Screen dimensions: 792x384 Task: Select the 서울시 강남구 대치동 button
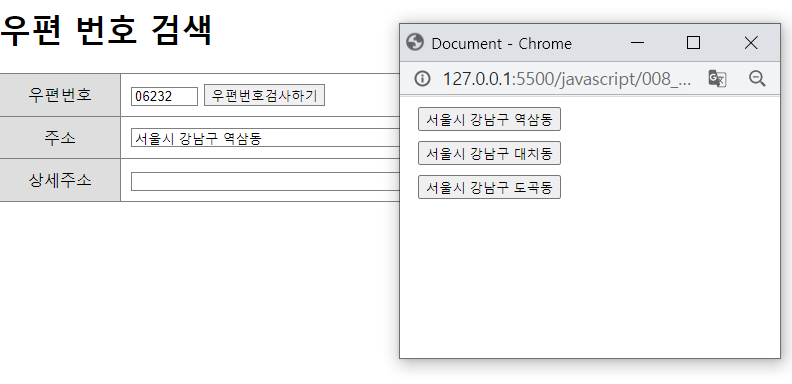pyautogui.click(x=489, y=153)
